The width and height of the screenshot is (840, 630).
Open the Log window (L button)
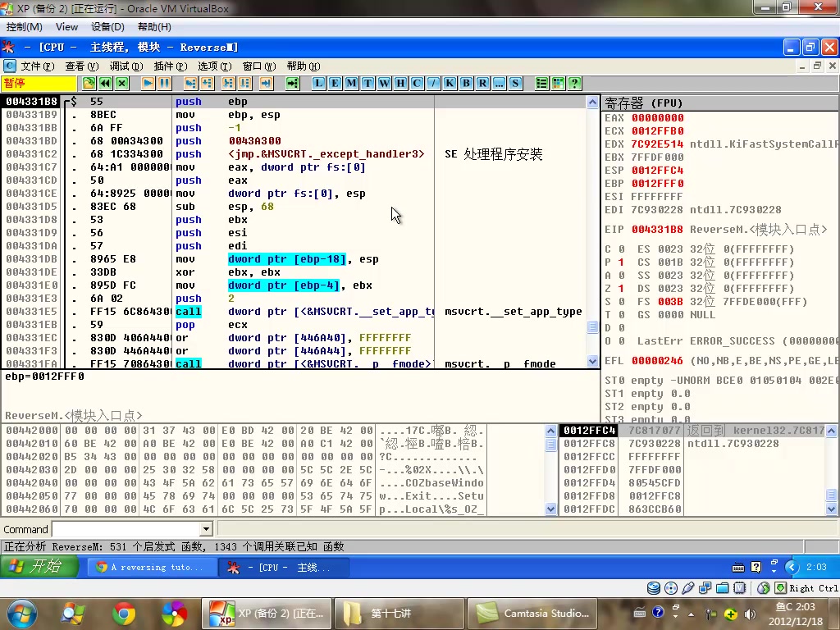coord(318,83)
